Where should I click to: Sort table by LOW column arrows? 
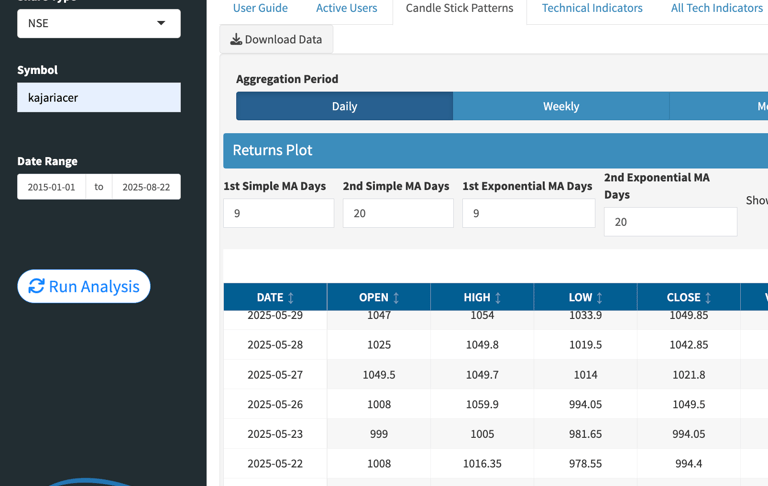[599, 298]
